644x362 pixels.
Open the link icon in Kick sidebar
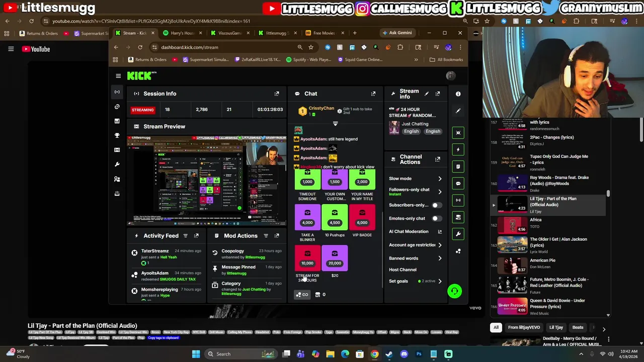point(117,107)
